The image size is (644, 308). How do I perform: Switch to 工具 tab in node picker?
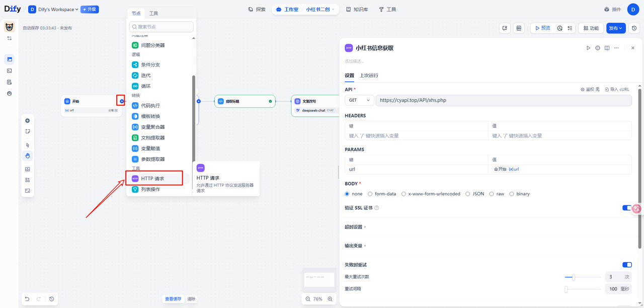pyautogui.click(x=153, y=14)
